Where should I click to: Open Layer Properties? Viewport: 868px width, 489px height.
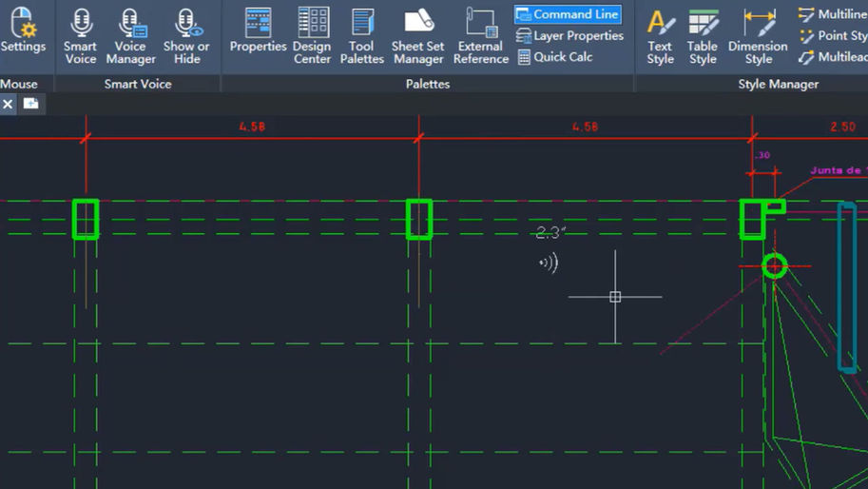(x=569, y=35)
